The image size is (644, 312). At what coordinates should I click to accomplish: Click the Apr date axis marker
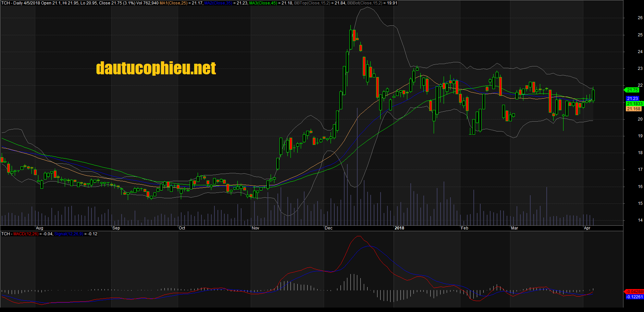point(587,228)
